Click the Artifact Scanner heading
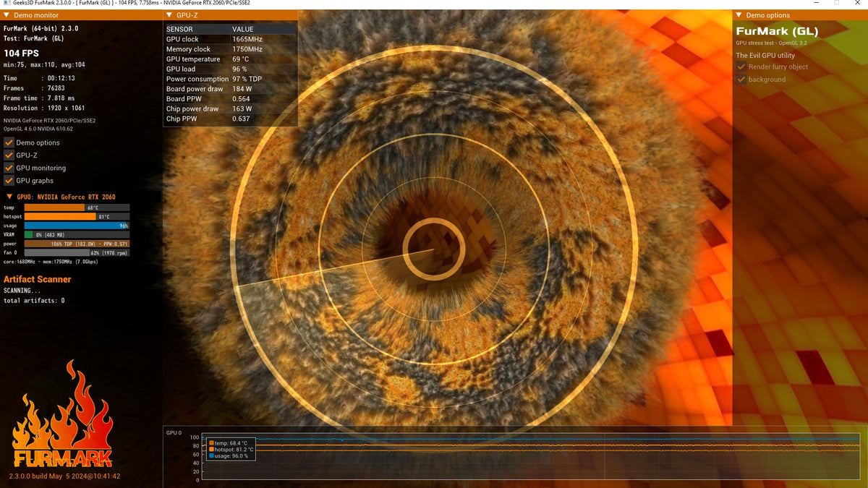 click(38, 279)
